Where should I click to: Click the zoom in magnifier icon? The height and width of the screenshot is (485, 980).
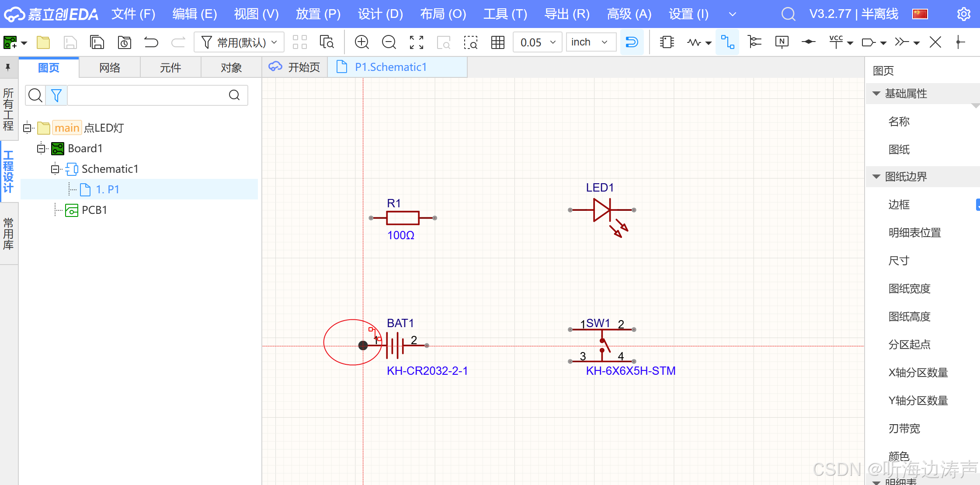point(362,42)
